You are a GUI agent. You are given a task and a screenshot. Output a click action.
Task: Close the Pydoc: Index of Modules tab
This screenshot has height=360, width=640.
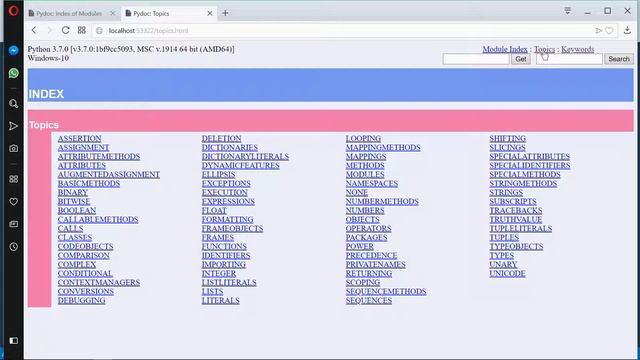tap(113, 13)
